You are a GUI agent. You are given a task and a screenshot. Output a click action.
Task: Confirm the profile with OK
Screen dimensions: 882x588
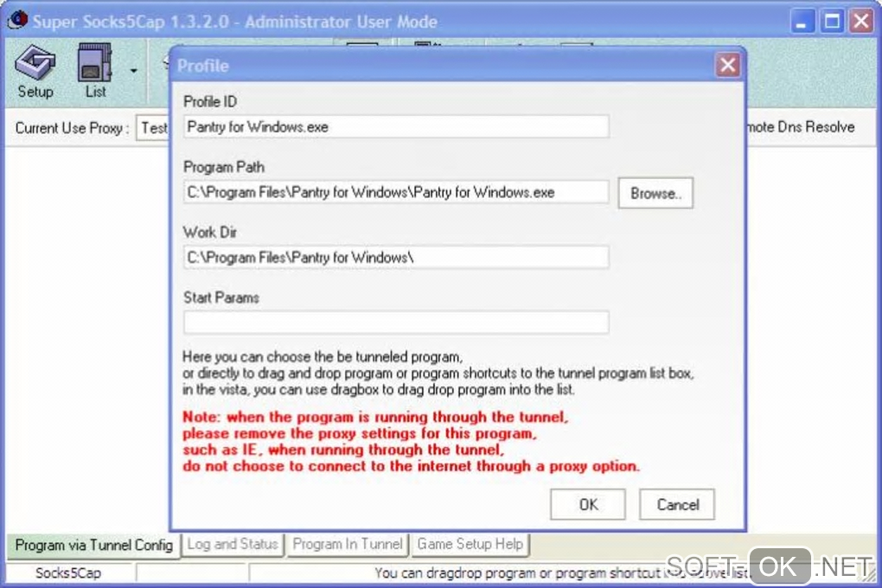point(588,504)
